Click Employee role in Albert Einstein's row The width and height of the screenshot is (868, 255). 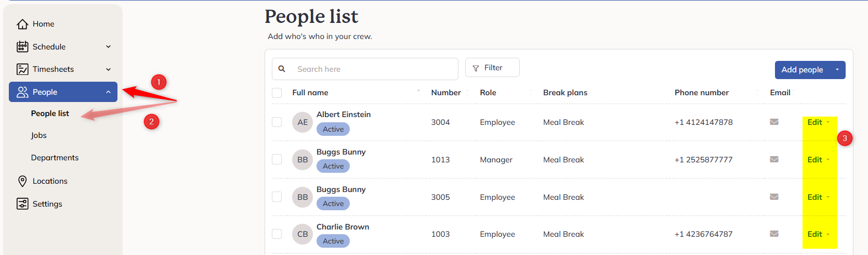point(497,122)
